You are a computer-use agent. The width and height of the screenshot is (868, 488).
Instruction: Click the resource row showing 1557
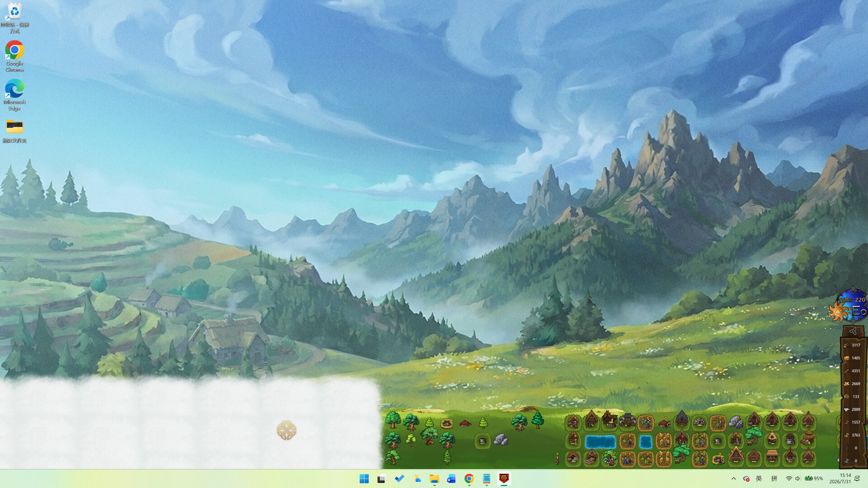click(x=852, y=422)
